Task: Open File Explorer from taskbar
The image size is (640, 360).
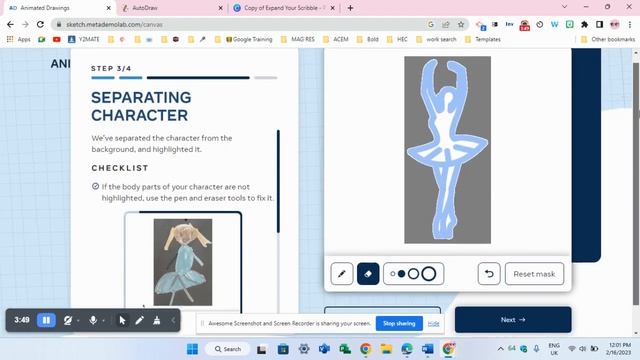Action: (x=386, y=349)
